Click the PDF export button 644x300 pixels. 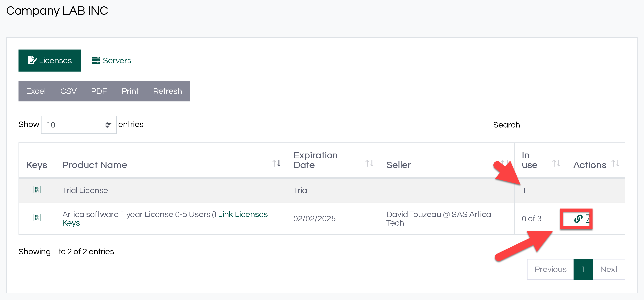pyautogui.click(x=99, y=91)
